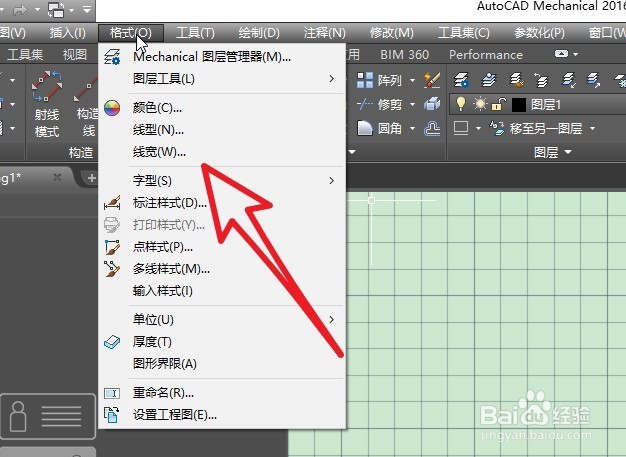Open 设置工程图(E) entry
626x457 pixels.
click(222, 415)
